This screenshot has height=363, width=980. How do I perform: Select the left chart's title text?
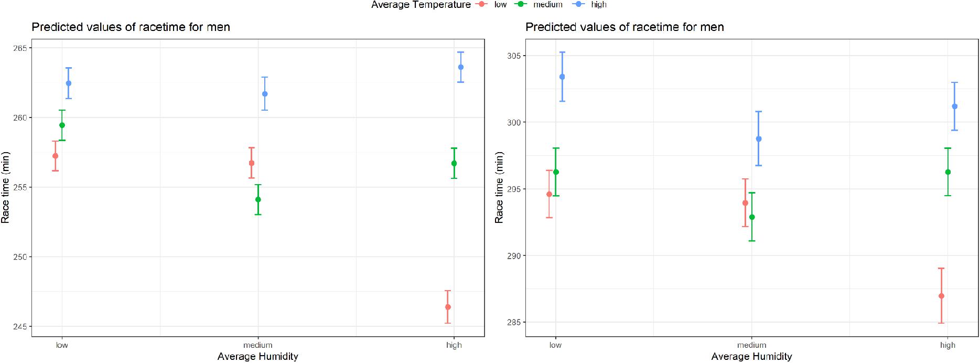pyautogui.click(x=131, y=27)
